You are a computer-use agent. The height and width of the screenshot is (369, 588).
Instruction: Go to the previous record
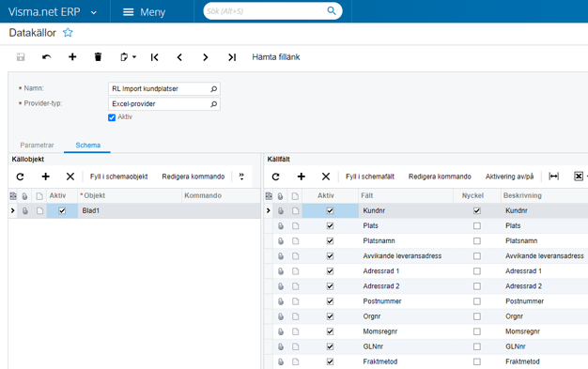coord(179,57)
